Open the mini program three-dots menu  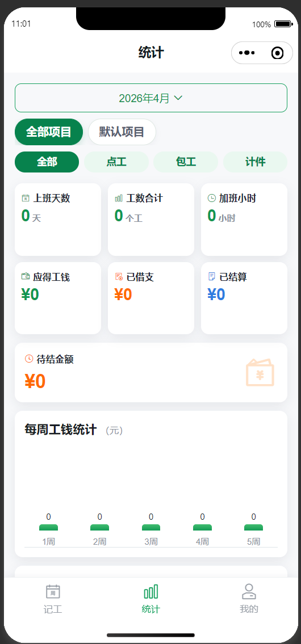click(x=246, y=53)
